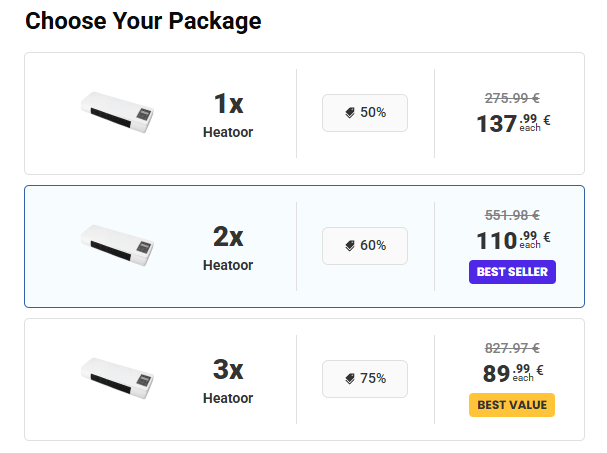Click the 50% discount tag icon

(350, 113)
